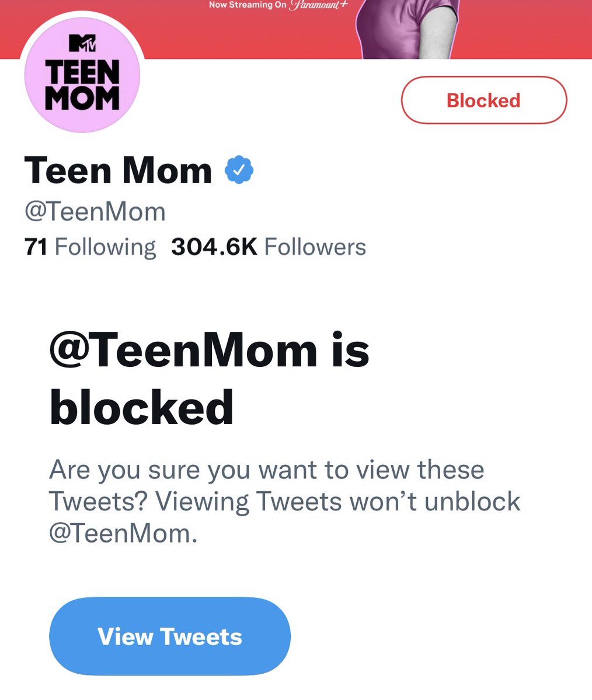Open the red header banner image
The image size is (592, 700).
pos(296,29)
